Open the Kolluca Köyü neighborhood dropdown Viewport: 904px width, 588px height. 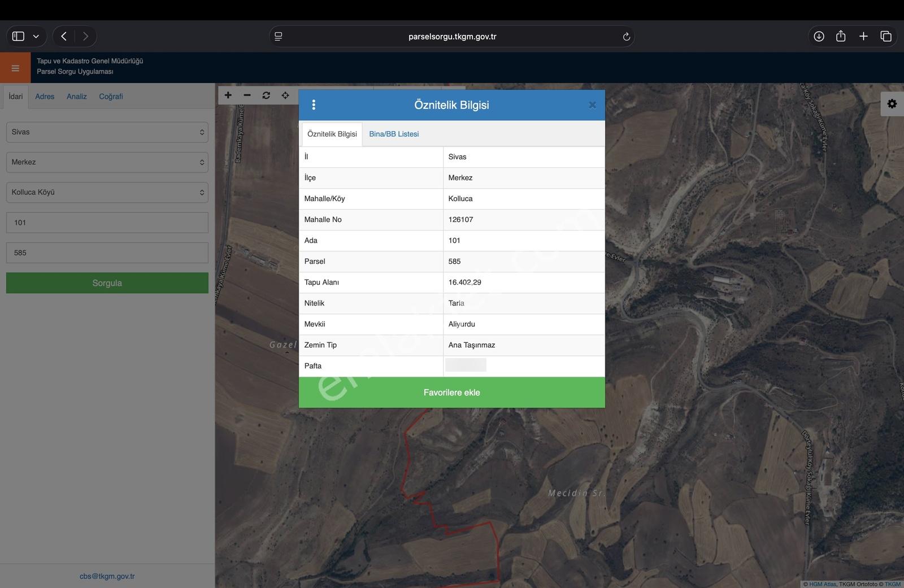click(107, 192)
